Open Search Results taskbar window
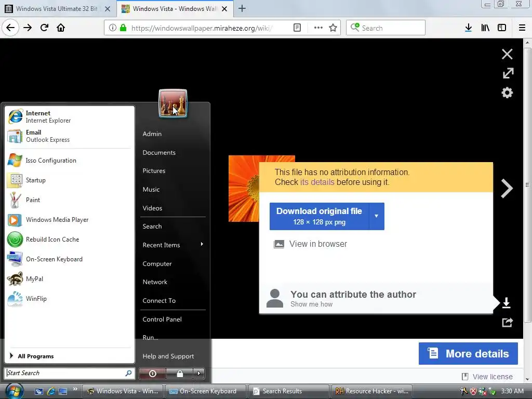Image resolution: width=532 pixels, height=399 pixels. [x=288, y=391]
